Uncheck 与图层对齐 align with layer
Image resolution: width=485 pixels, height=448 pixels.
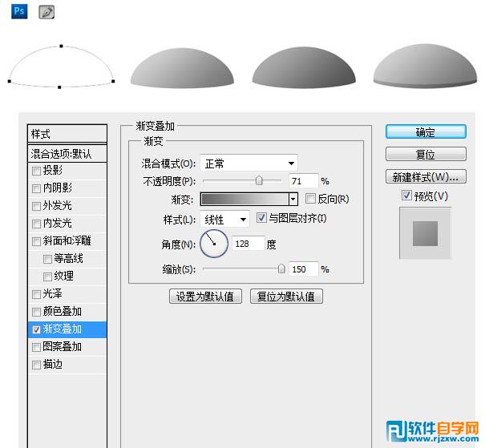coord(261,218)
